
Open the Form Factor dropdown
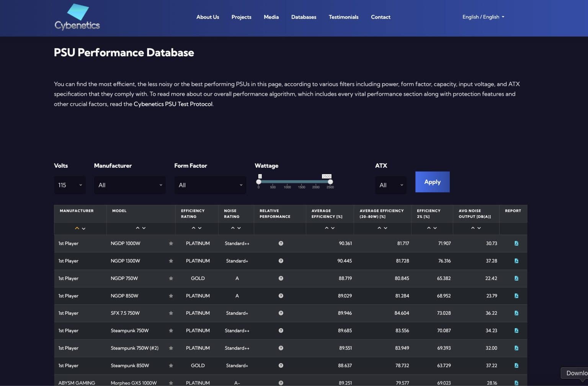tap(210, 185)
